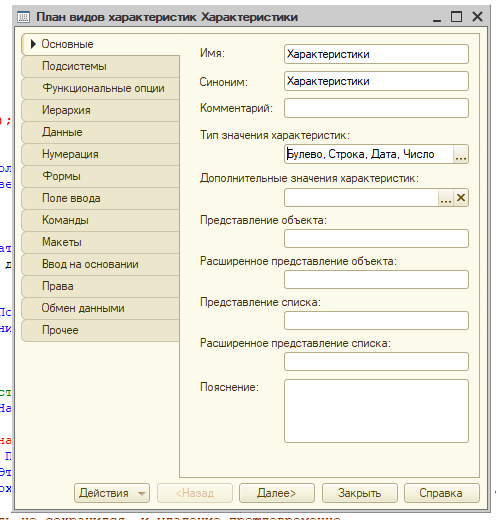The height and width of the screenshot is (520, 496).
Task: Clear the Дополнительные значения характеристик field
Action: coord(461,198)
